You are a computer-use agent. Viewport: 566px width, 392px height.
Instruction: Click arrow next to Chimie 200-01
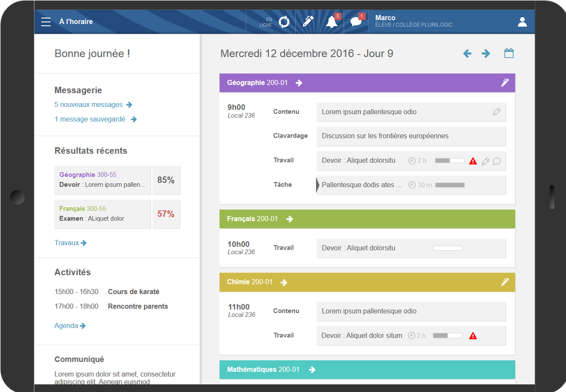pos(284,282)
